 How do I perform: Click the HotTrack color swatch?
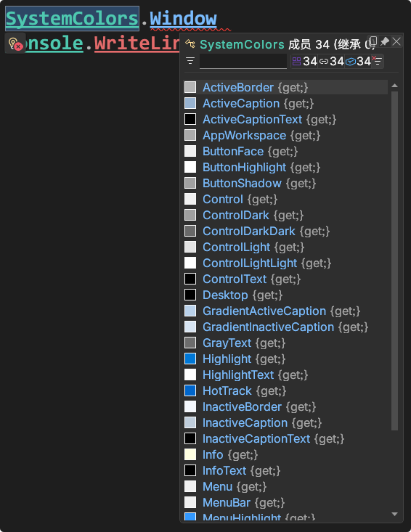[190, 390]
